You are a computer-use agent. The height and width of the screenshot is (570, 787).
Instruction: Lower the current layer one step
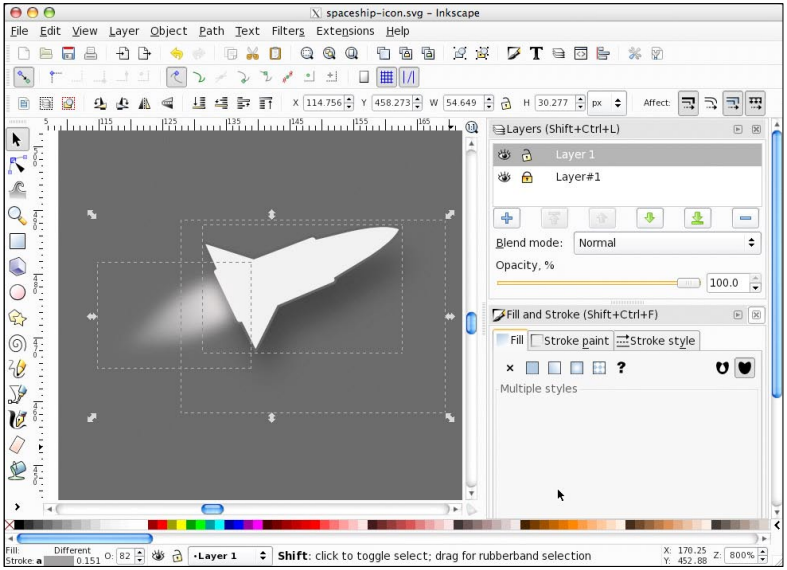[649, 218]
